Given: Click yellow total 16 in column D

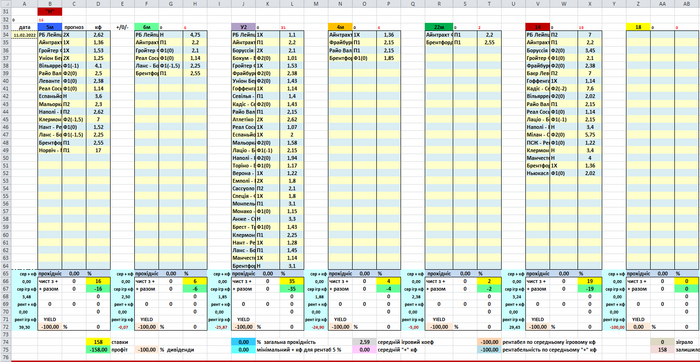Looking at the screenshot, I should [98, 281].
